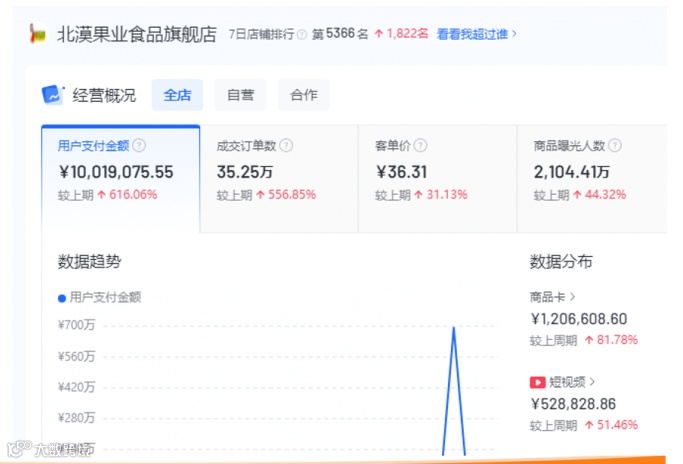
Task: Open the 商品曝光人数 question mark tooltip
Action: click(x=615, y=146)
